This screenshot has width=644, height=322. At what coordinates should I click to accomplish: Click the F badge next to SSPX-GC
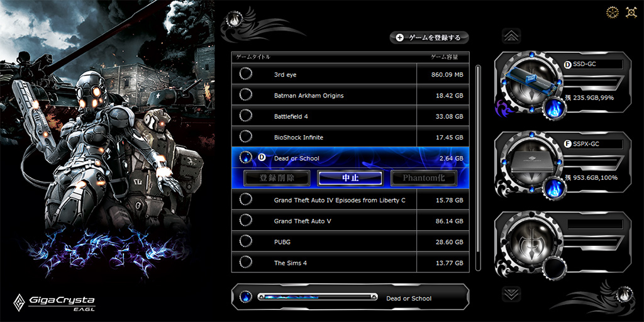(568, 144)
